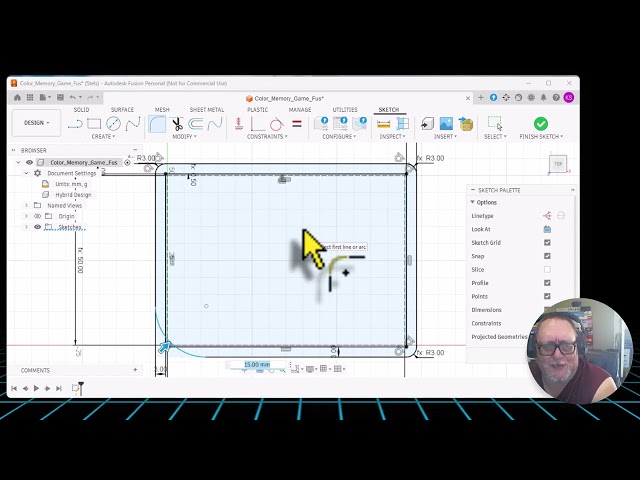Select the Fit Point Spline tool
The image size is (640, 480).
tap(133, 124)
